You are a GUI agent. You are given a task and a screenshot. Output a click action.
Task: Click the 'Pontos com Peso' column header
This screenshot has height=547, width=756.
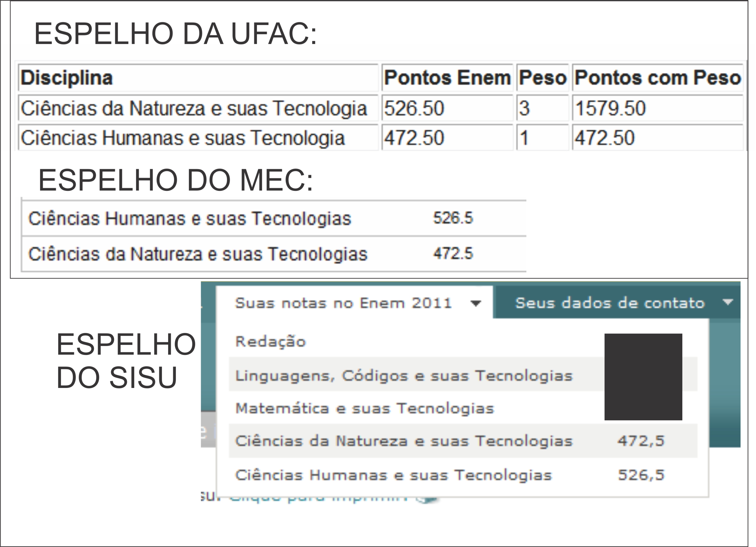(x=657, y=78)
